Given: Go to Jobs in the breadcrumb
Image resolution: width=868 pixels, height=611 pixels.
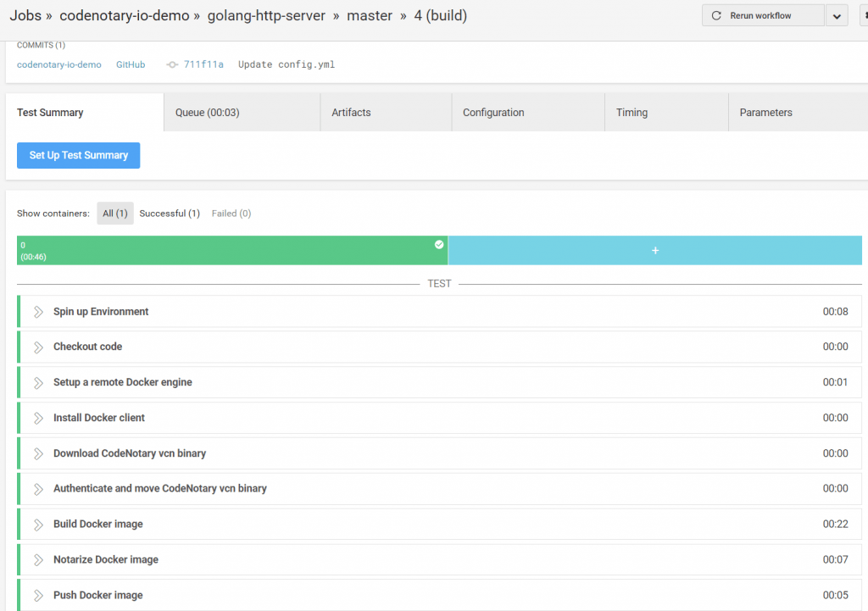Looking at the screenshot, I should pos(25,15).
